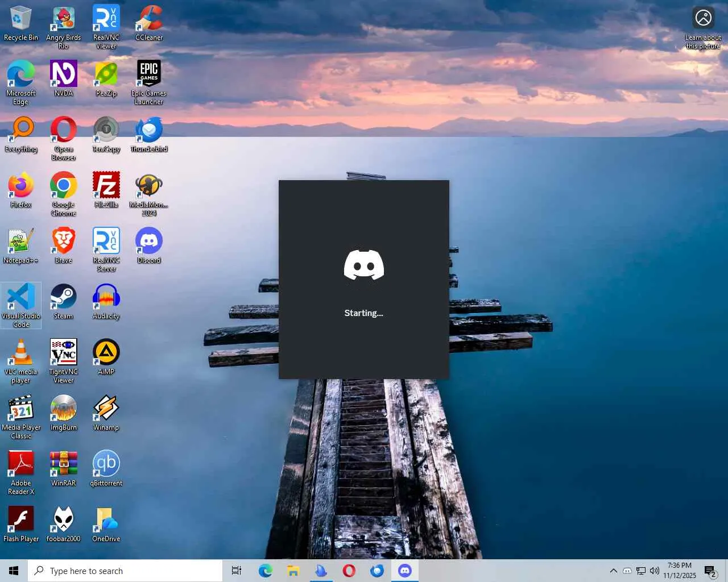Select the Audacity desktop shortcut
728x582 pixels.
[106, 302]
